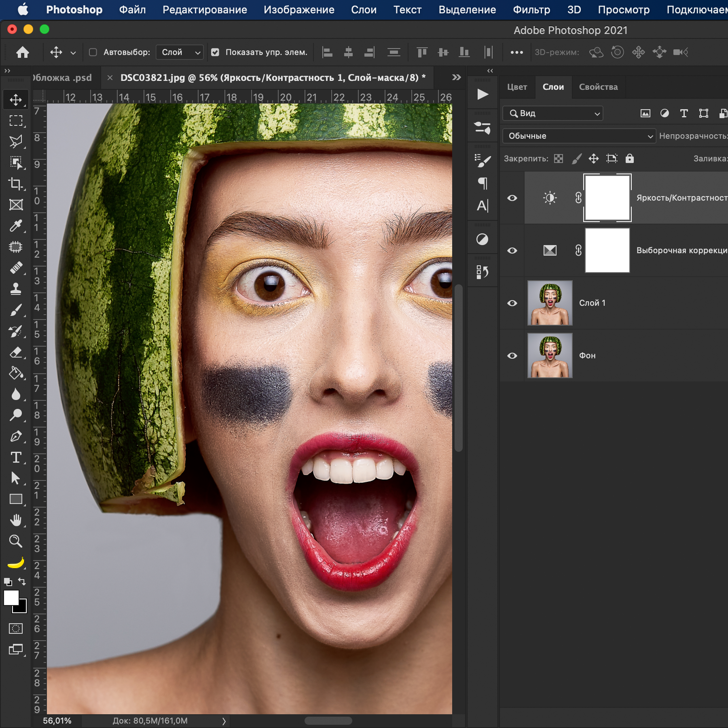Click the white foreground color swatch
Viewport: 728px width, 728px height.
pos(11,597)
